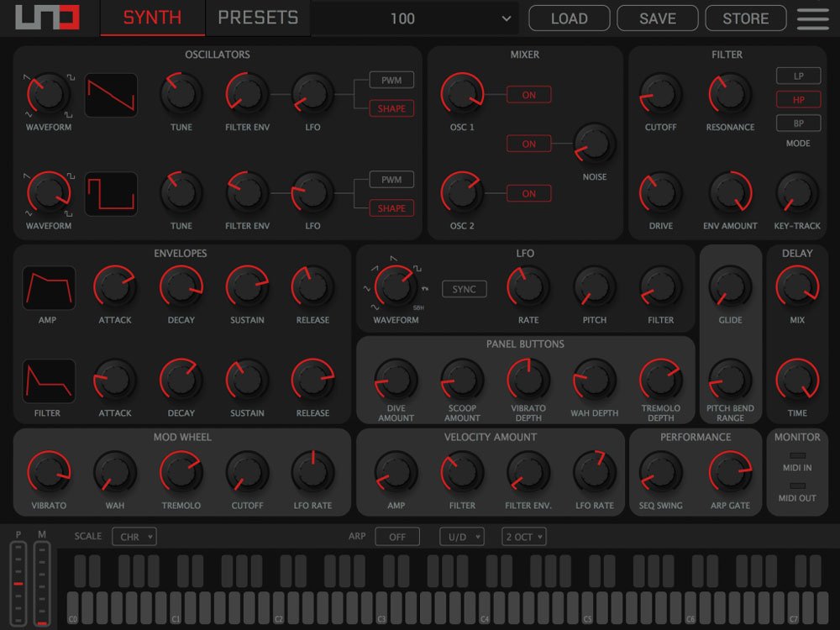Enable LFO SYNC button
The width and height of the screenshot is (840, 630).
tap(464, 289)
